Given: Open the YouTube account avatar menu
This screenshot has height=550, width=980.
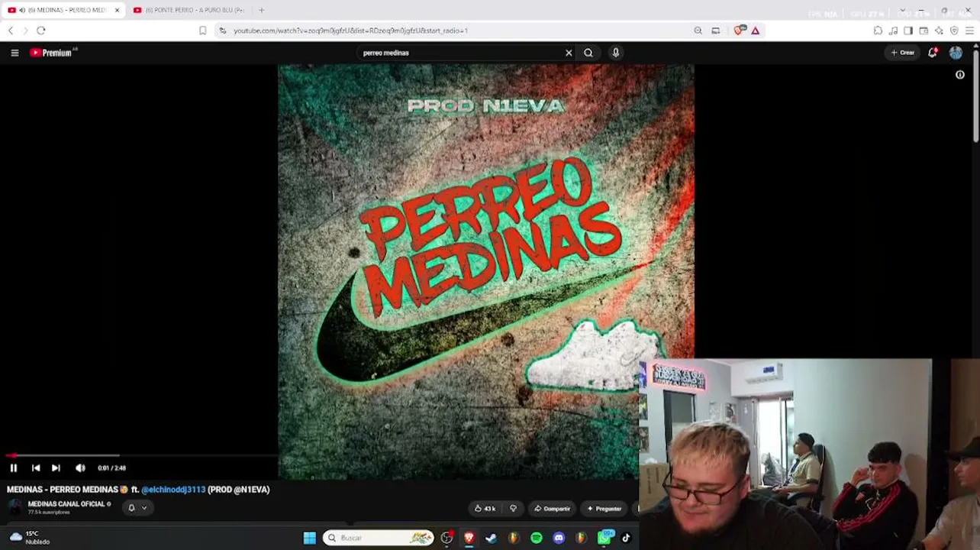Looking at the screenshot, I should point(956,53).
